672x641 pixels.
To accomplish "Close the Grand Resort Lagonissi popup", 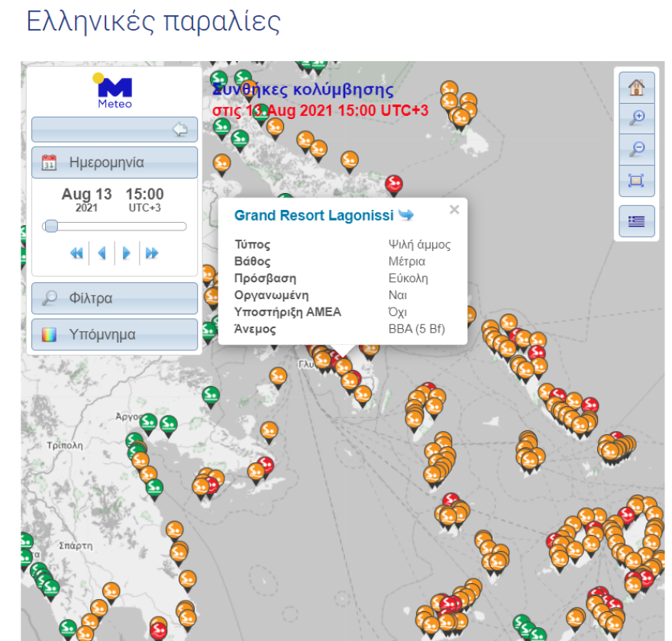I will [x=454, y=209].
